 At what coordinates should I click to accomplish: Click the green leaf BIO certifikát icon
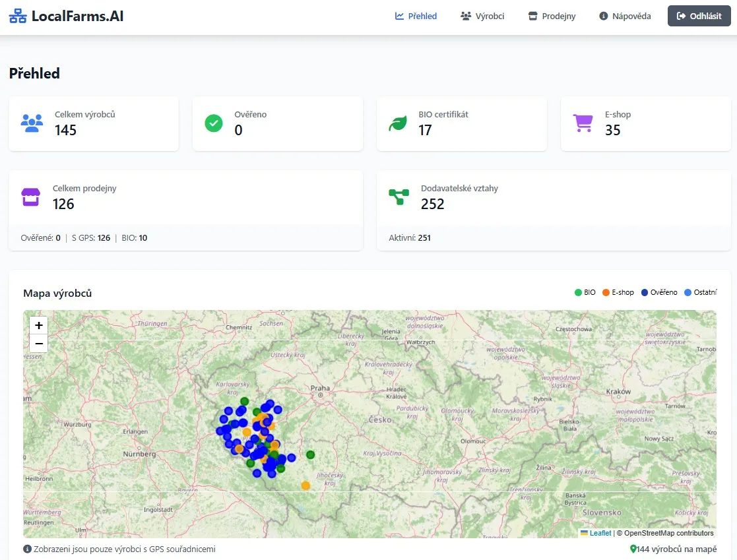click(398, 123)
